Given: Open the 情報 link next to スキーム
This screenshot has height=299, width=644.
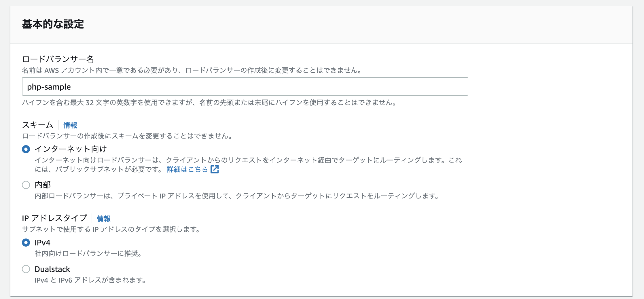Looking at the screenshot, I should tap(70, 125).
